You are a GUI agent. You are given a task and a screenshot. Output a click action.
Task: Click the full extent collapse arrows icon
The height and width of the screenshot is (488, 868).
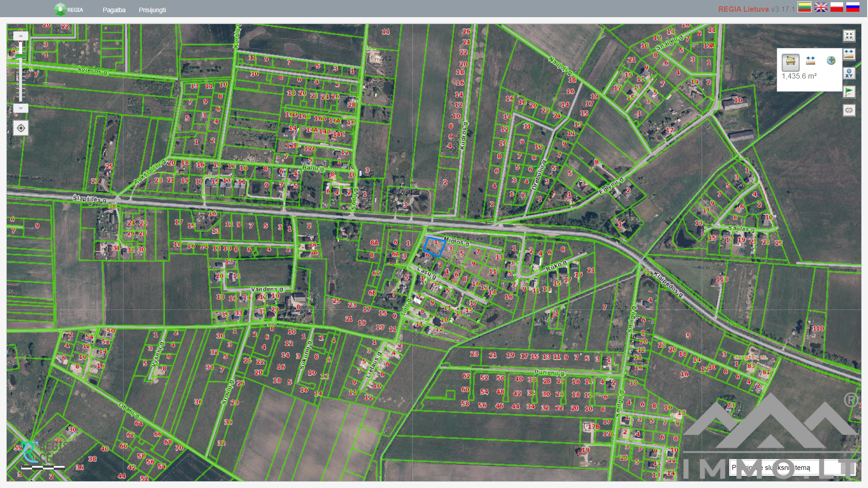(849, 36)
